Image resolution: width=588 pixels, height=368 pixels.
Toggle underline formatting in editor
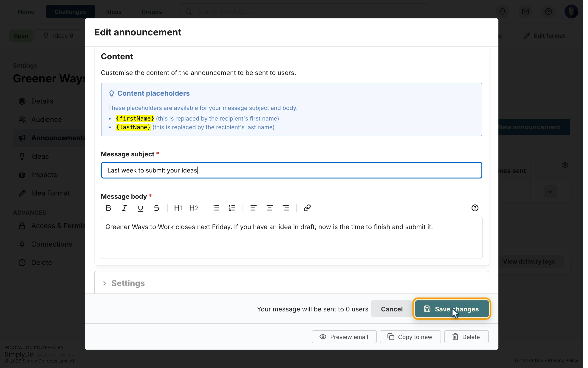coord(140,208)
